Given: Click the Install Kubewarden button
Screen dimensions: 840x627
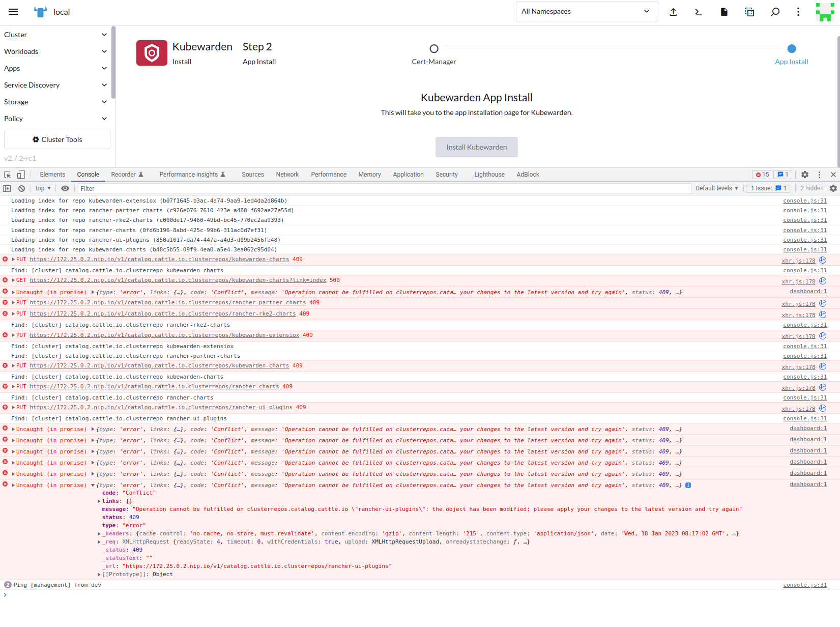Looking at the screenshot, I should (x=476, y=147).
